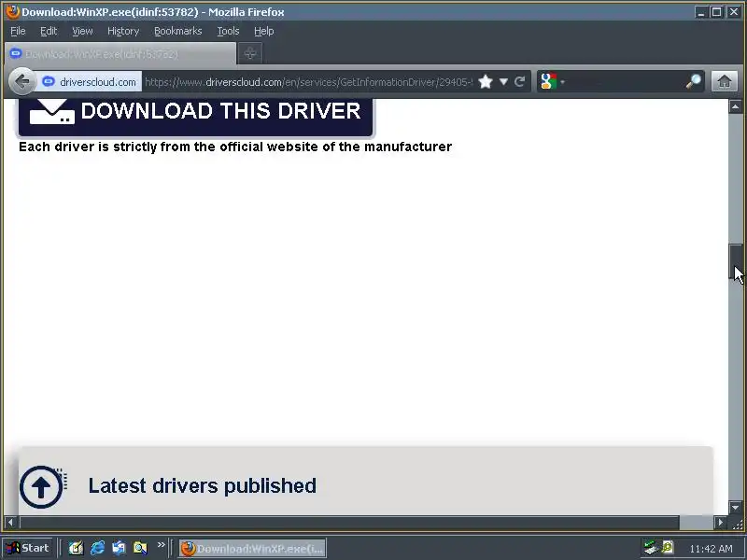The image size is (747, 560).
Task: Click the vertical scrollbar thumb
Action: click(735, 261)
